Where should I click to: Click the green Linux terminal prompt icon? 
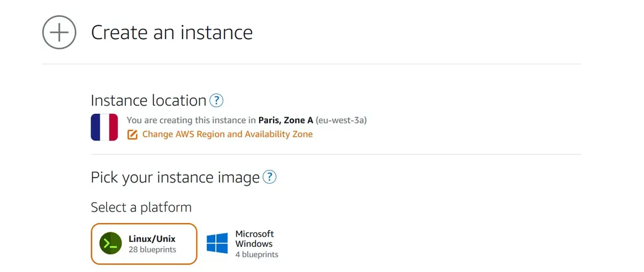(x=111, y=244)
